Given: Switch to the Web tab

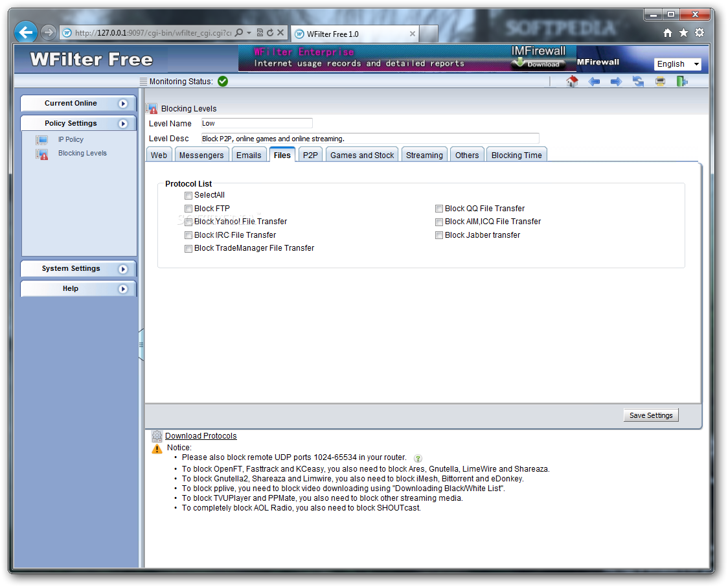Looking at the screenshot, I should (x=159, y=155).
